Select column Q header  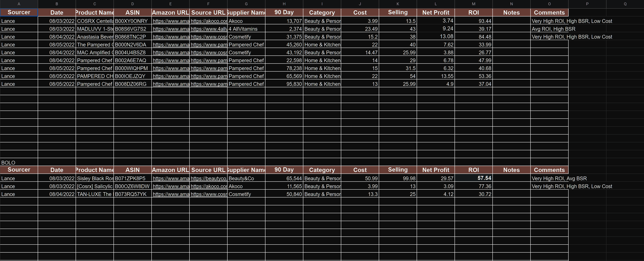click(625, 4)
